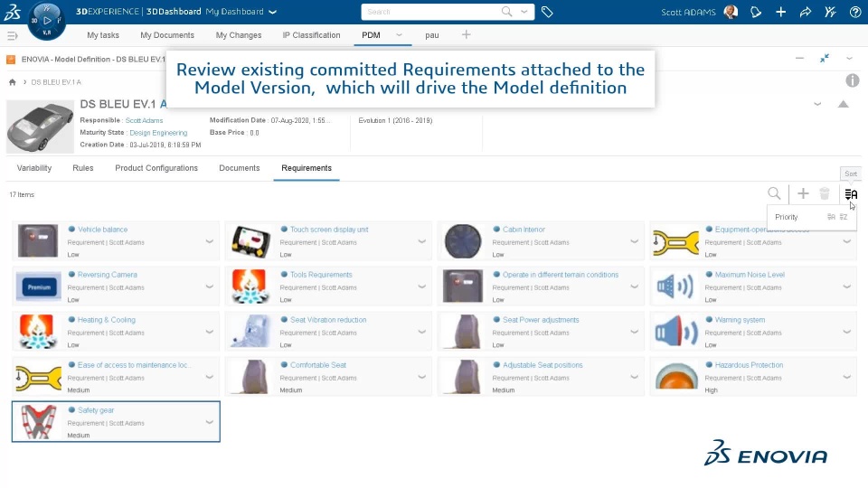The width and height of the screenshot is (868, 488).
Task: Switch to IP Classification tab
Action: [x=311, y=35]
